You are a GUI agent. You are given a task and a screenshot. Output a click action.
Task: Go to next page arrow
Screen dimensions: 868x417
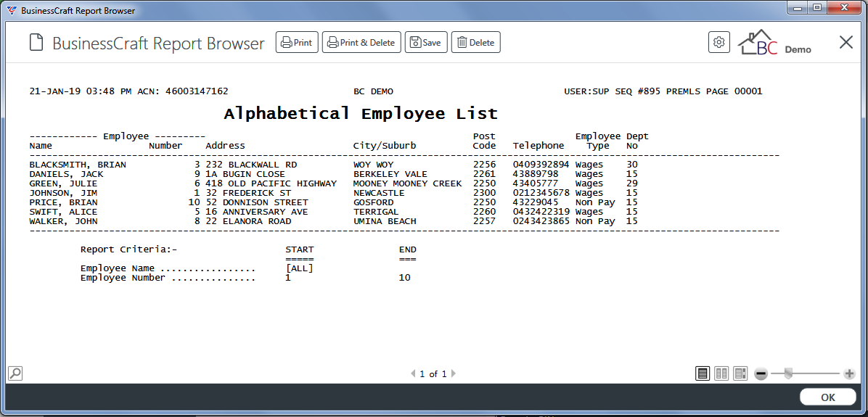(454, 374)
